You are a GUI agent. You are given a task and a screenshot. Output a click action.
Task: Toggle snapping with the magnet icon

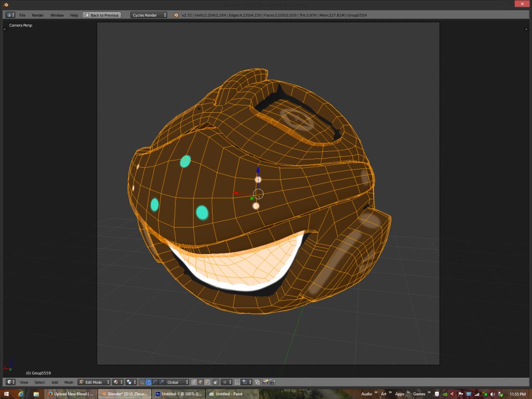(x=237, y=382)
